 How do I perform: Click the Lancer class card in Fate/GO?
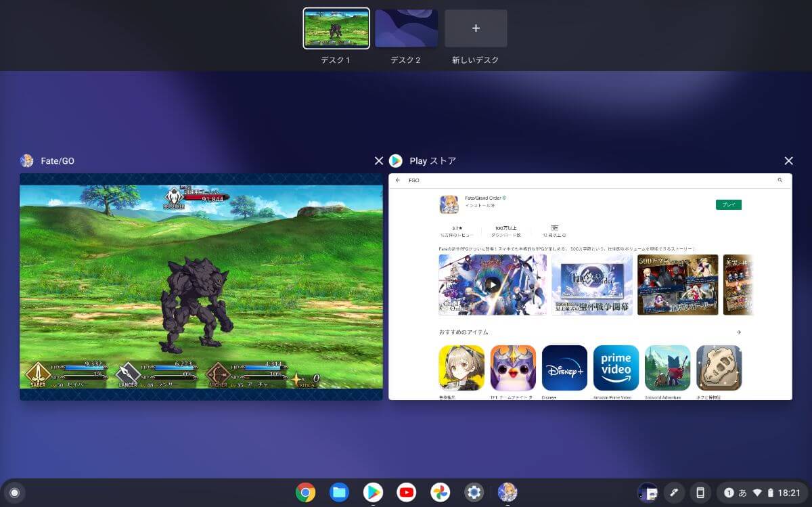click(127, 374)
